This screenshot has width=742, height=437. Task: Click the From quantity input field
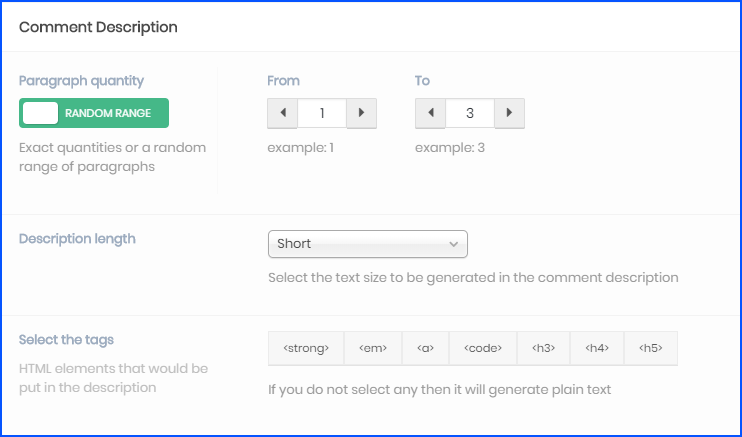[x=322, y=113]
